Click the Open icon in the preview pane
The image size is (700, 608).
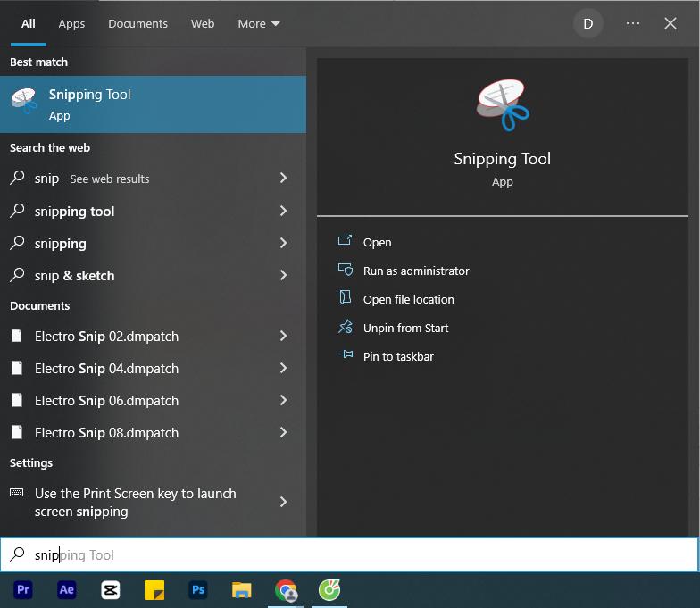click(345, 241)
